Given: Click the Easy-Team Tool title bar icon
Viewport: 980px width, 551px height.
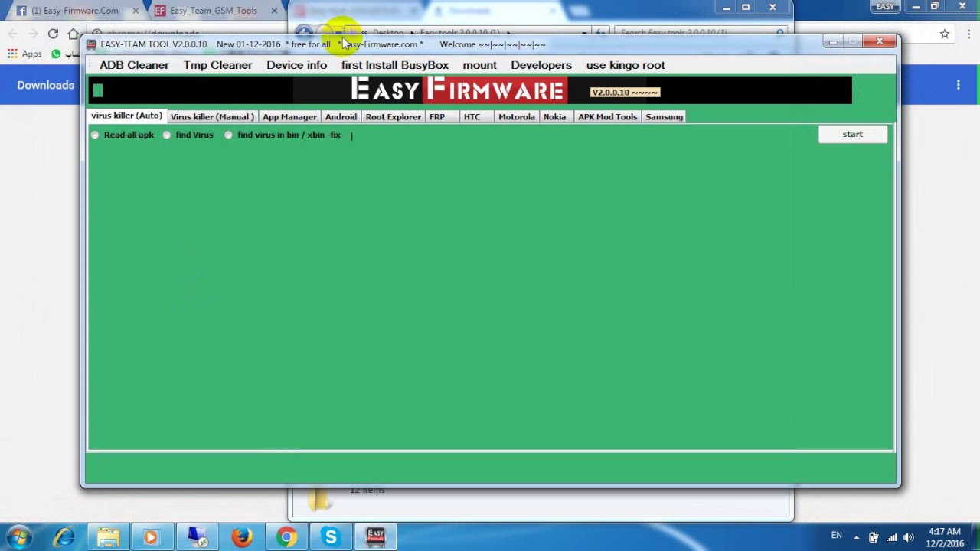Looking at the screenshot, I should (92, 44).
